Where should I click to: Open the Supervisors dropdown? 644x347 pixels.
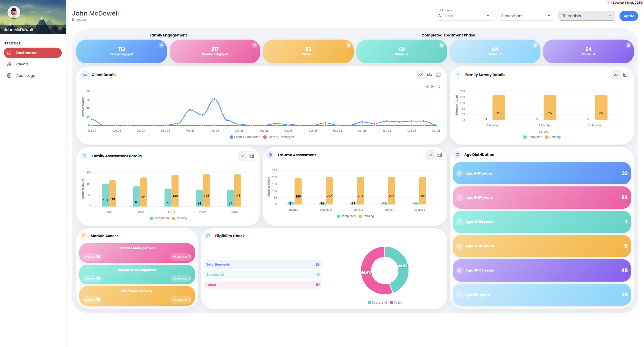[526, 16]
